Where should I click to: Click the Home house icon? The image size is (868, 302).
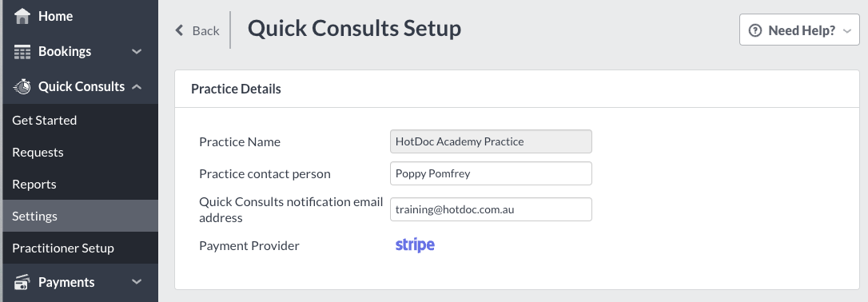coord(22,16)
